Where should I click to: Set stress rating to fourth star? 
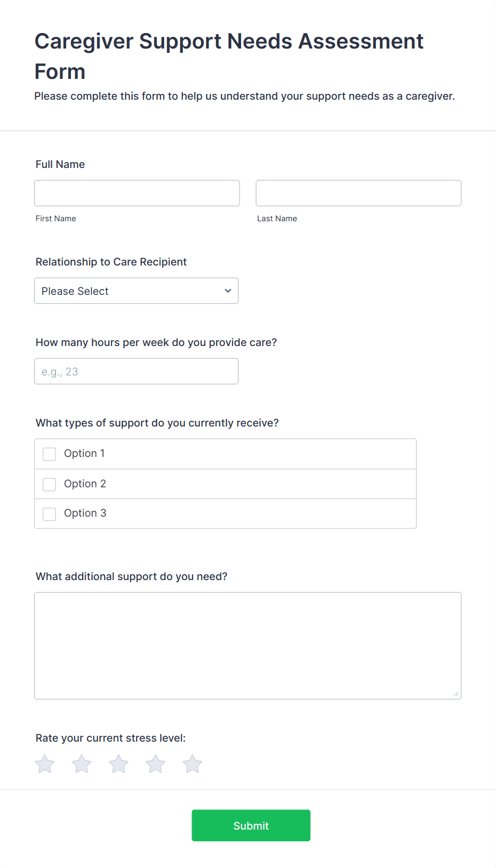tap(155, 764)
